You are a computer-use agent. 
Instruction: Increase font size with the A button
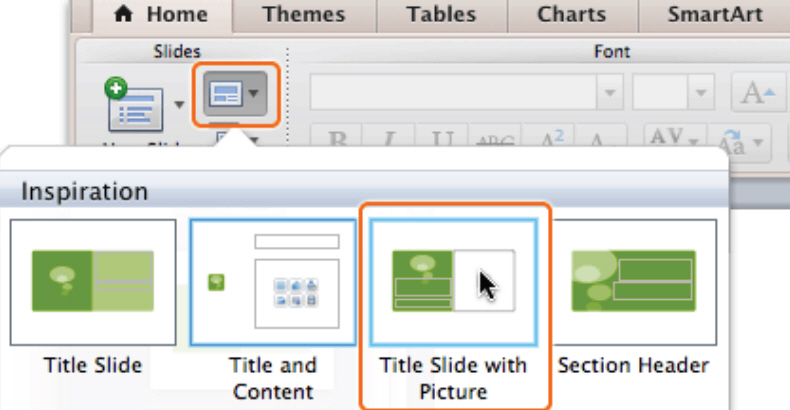click(x=757, y=93)
